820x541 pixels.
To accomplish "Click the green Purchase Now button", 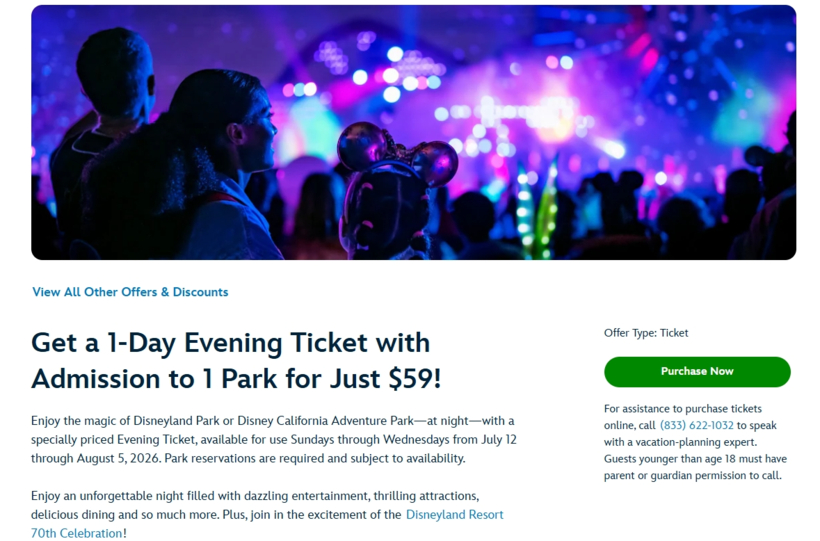I will point(697,371).
